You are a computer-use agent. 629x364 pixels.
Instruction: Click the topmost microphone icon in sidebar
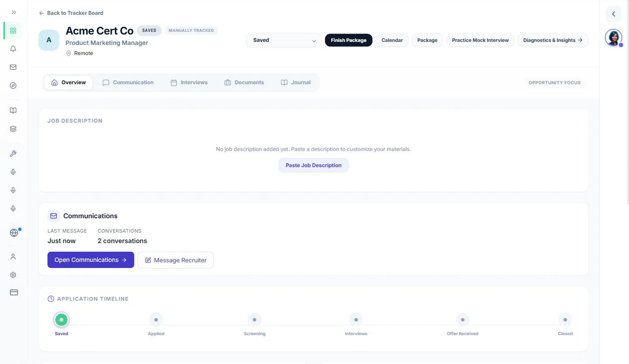[x=13, y=172]
